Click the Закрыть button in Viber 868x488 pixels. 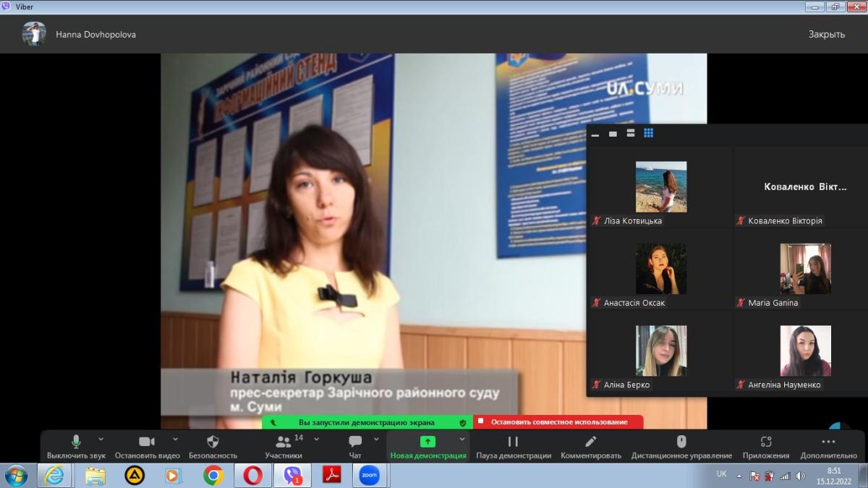click(x=826, y=34)
